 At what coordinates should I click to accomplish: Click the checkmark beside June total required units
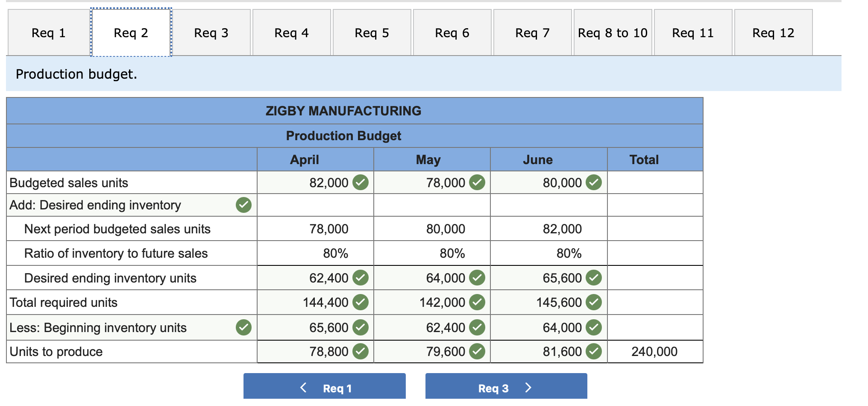click(x=594, y=303)
